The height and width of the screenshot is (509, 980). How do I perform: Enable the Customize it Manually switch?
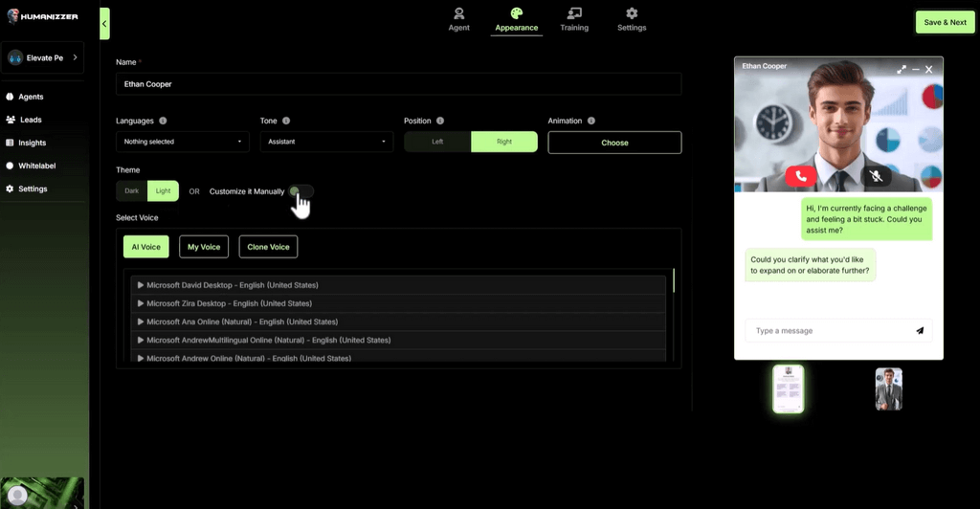[301, 191]
